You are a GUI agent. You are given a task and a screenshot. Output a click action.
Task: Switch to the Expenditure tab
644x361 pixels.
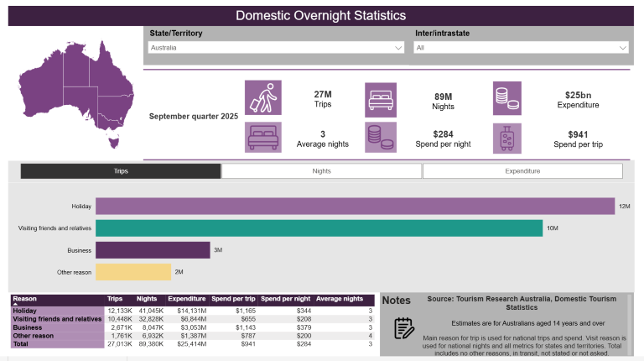click(522, 171)
